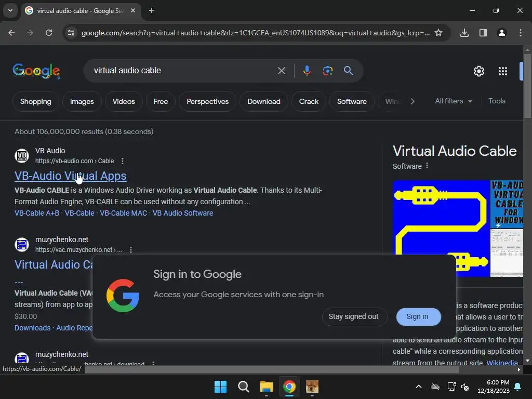Viewport: 532px width, 399px height.
Task: Open Chrome downloads icon
Action: tap(464, 33)
